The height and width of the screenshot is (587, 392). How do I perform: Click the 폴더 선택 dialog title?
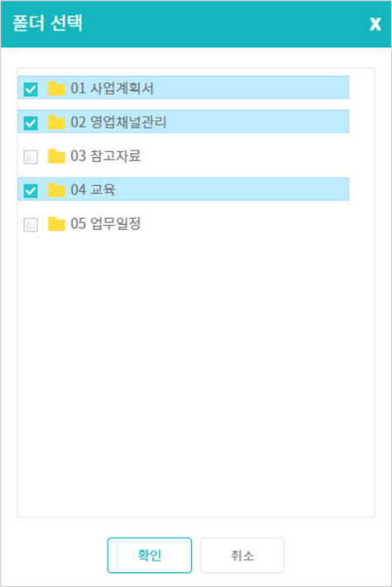point(47,23)
